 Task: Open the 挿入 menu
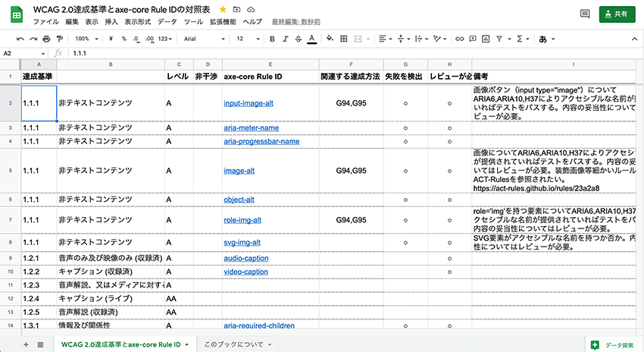(x=111, y=22)
